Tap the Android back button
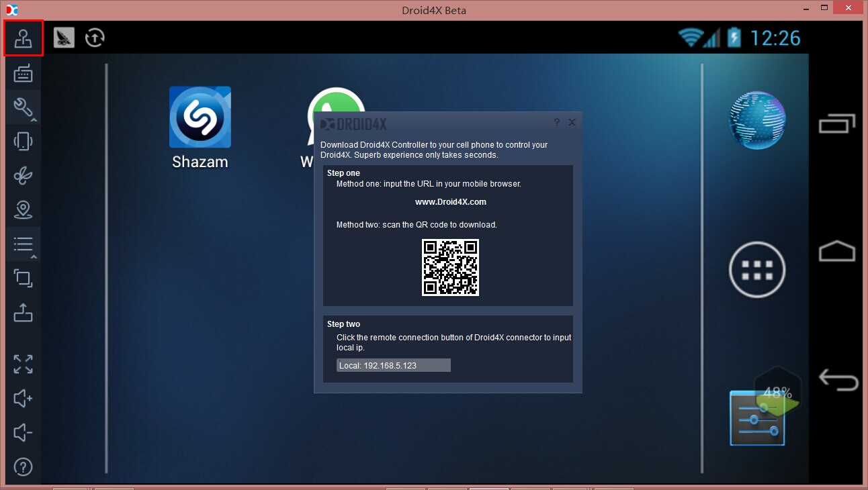 click(x=838, y=379)
